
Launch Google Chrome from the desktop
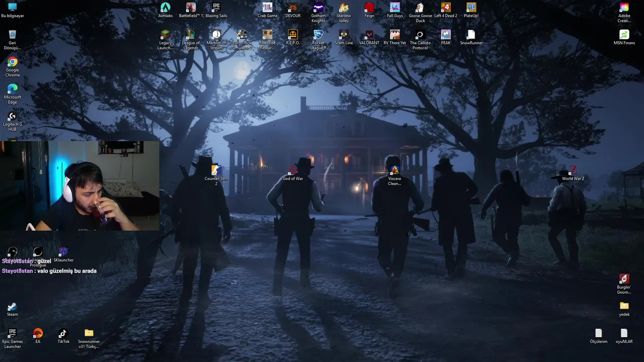point(13,67)
